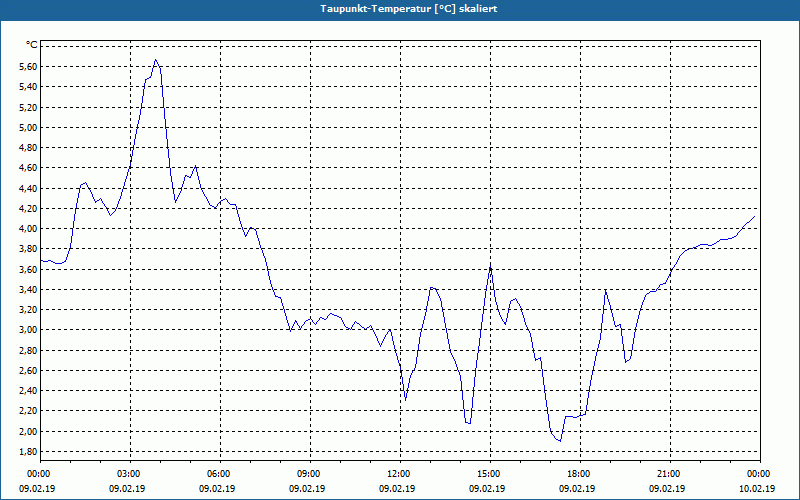Image resolution: width=800 pixels, height=500 pixels.
Task: Click the °C unit label on the axis
Action: (x=32, y=45)
